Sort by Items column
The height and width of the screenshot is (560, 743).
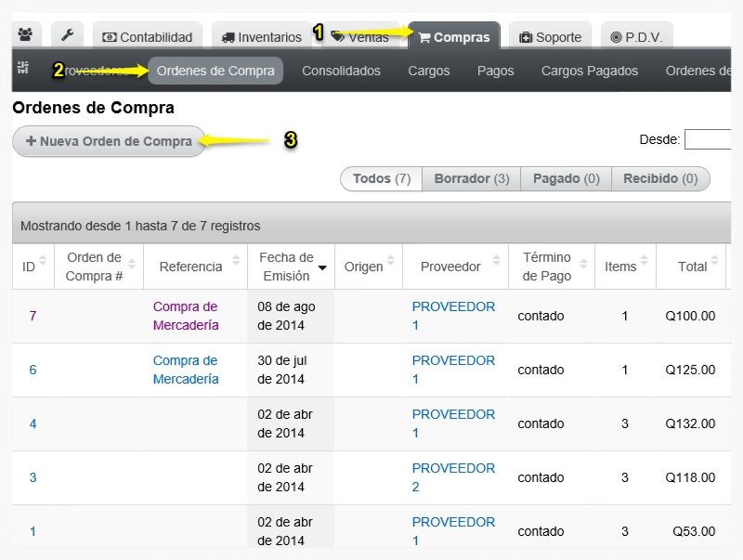625,267
